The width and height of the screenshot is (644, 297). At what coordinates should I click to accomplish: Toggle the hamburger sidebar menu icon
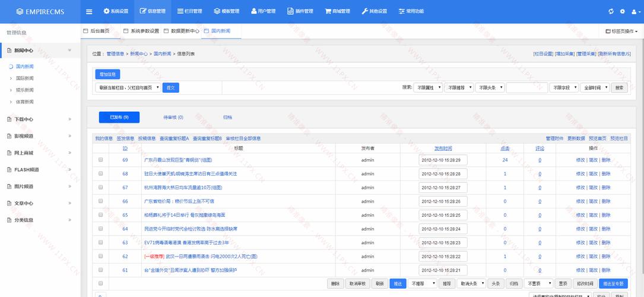(x=89, y=11)
